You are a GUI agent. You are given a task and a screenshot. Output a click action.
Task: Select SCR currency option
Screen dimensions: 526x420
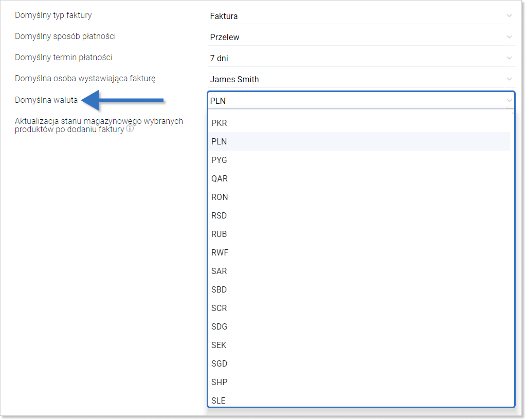(x=359, y=308)
